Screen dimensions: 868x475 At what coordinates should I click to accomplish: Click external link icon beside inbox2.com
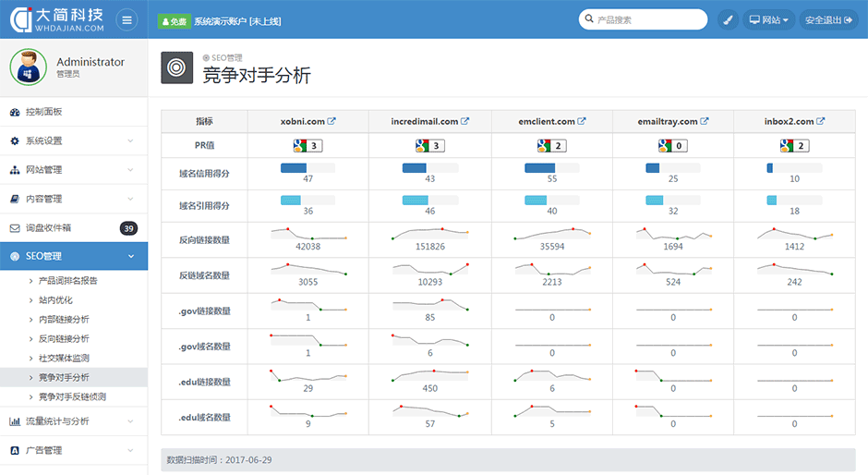(x=822, y=121)
